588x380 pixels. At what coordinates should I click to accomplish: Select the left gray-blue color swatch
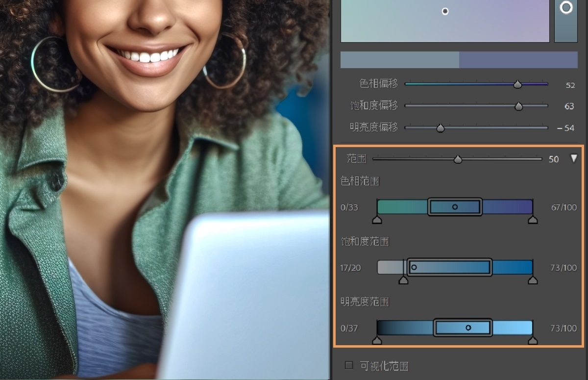click(x=399, y=60)
